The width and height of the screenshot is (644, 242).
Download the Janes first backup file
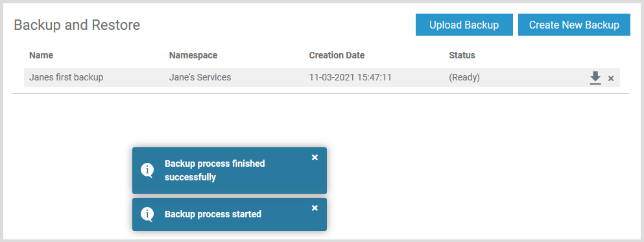pyautogui.click(x=595, y=78)
